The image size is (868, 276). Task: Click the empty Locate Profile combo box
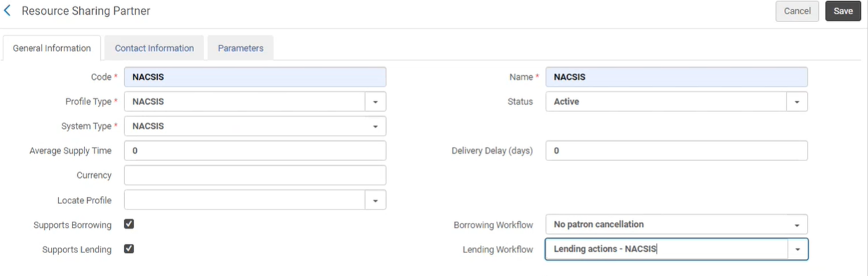244,200
